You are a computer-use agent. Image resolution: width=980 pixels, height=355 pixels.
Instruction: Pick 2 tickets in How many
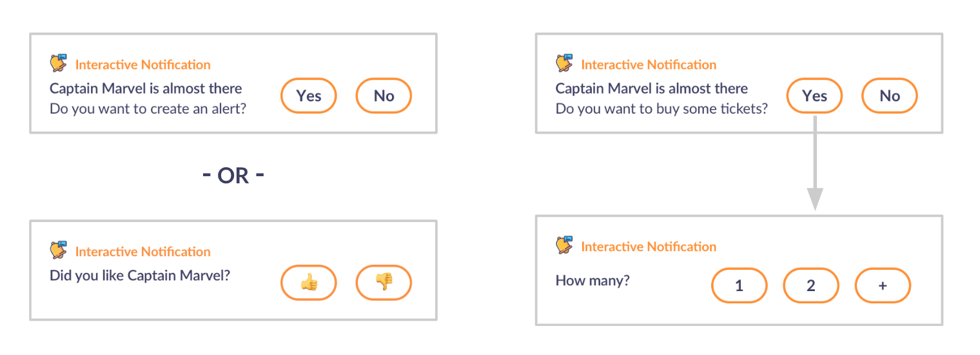pos(811,285)
